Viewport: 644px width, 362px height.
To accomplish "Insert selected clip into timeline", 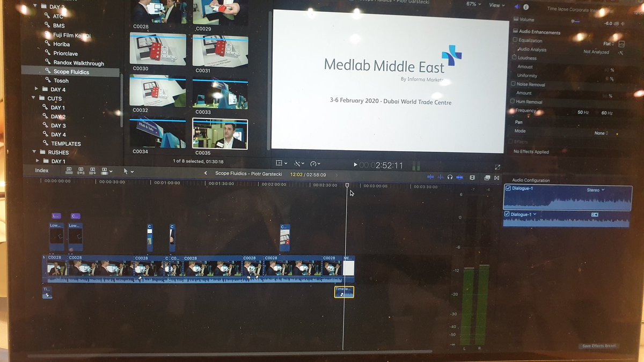I will (81, 171).
